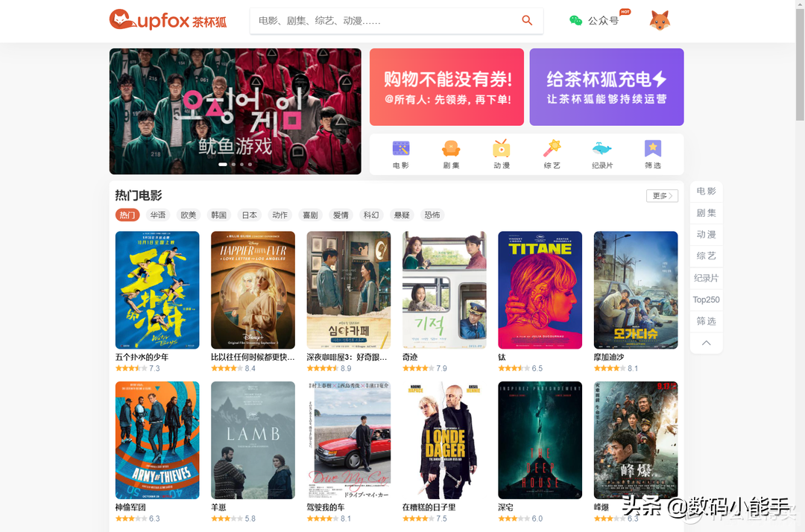Click the magnifier search icon
Screen dimensions: 805x532
click(527, 21)
